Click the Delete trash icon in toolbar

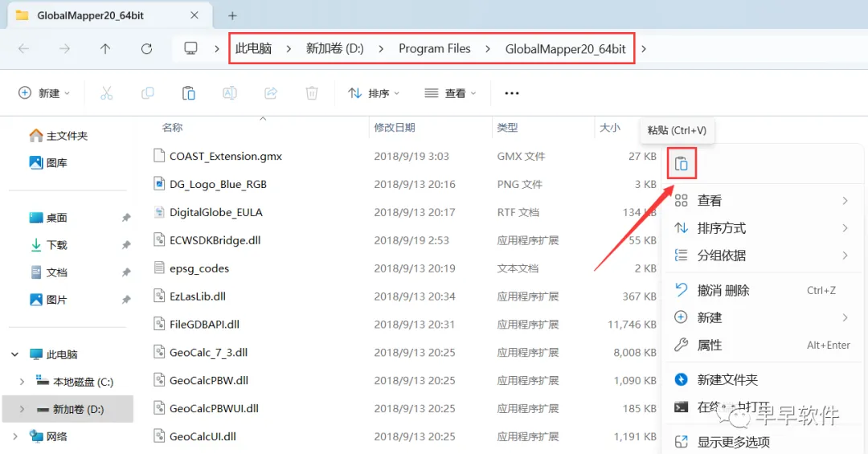[312, 93]
